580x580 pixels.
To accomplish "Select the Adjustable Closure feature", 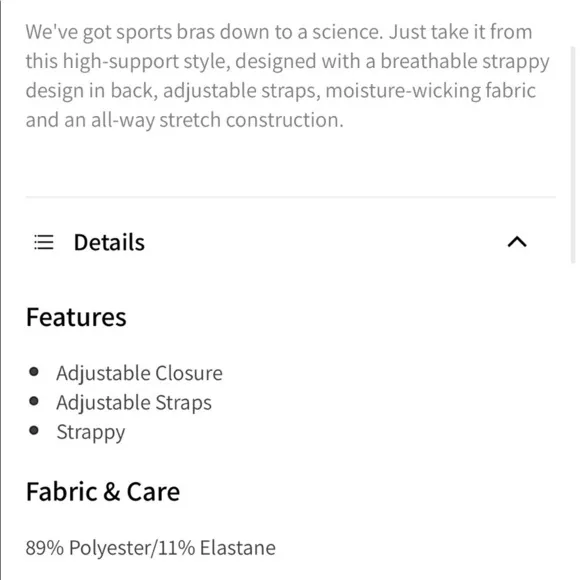I will (x=139, y=373).
